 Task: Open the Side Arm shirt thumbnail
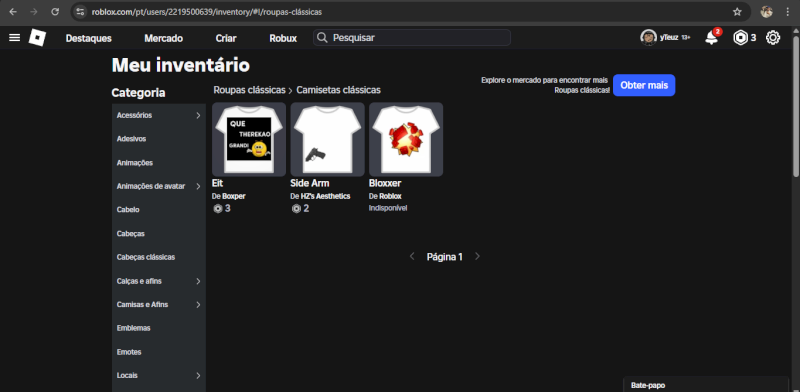328,139
